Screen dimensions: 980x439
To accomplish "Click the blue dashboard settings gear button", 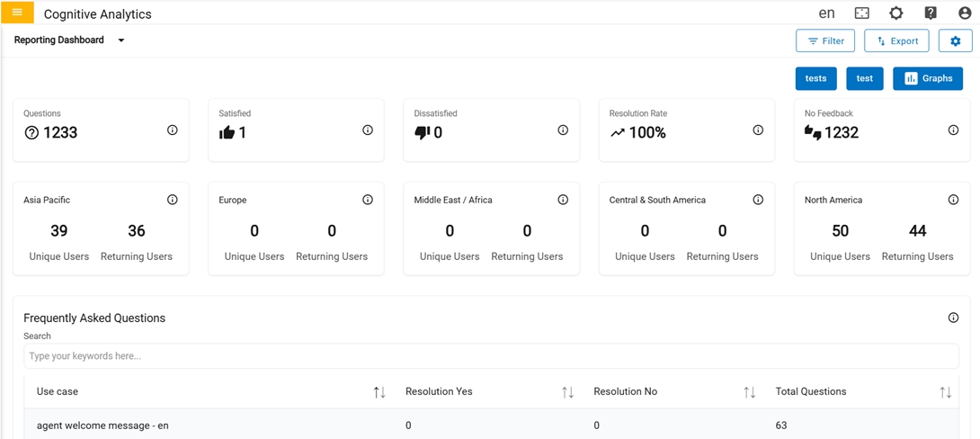I will pyautogui.click(x=955, y=41).
